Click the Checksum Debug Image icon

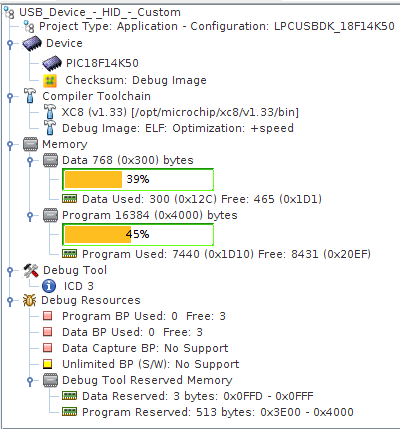click(50, 80)
